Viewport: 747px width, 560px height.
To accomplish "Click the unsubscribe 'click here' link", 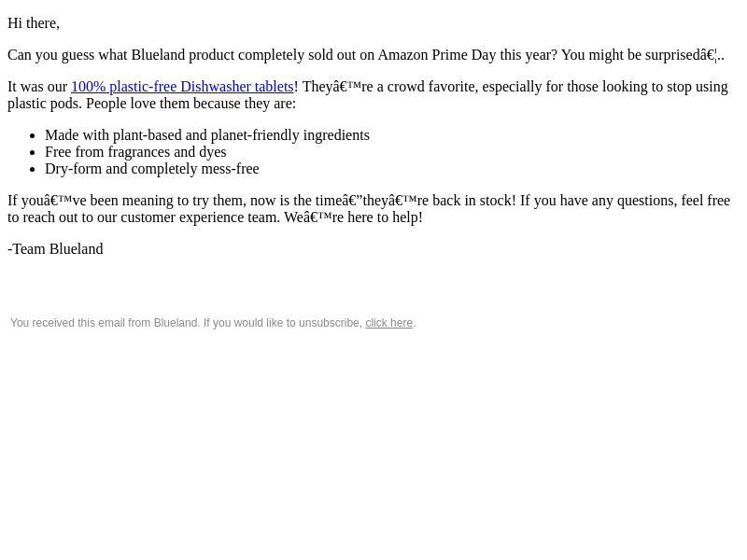I will [x=388, y=323].
